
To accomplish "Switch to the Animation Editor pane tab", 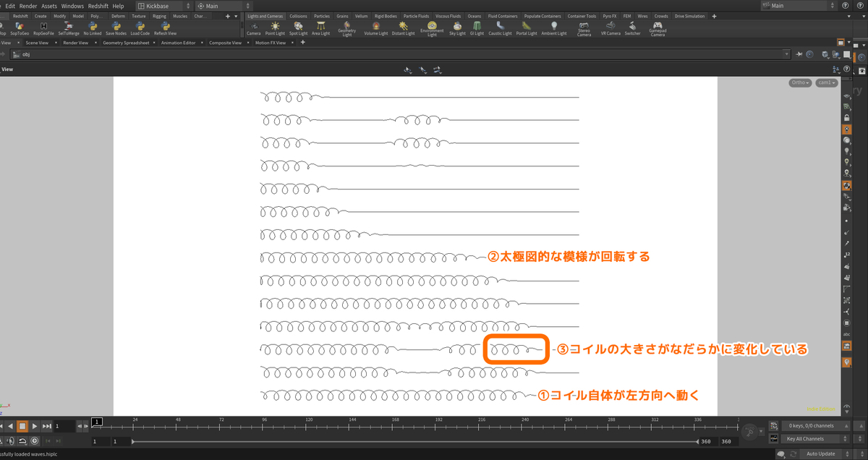I will point(178,43).
